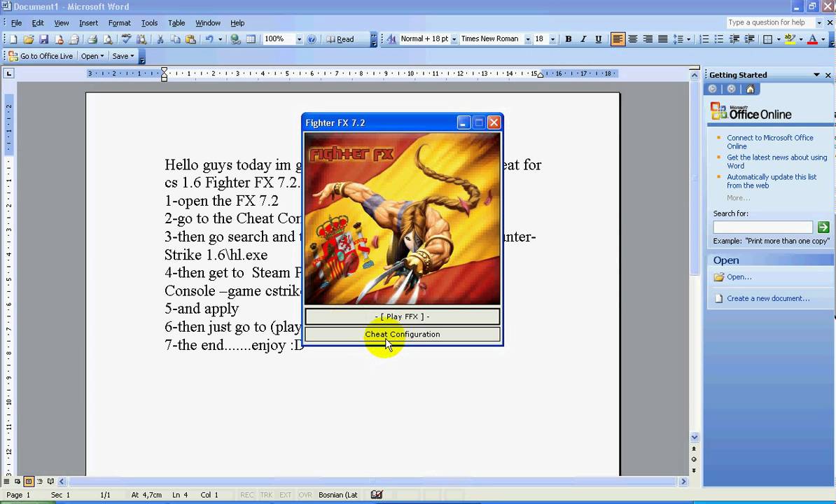836x504 pixels.
Task: Click the Paste clipboard icon
Action: (x=190, y=39)
